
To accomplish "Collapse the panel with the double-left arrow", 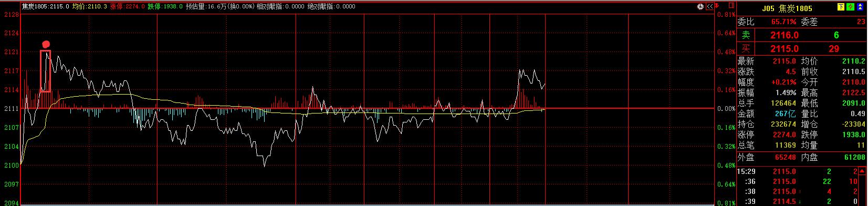I will coord(710,6).
